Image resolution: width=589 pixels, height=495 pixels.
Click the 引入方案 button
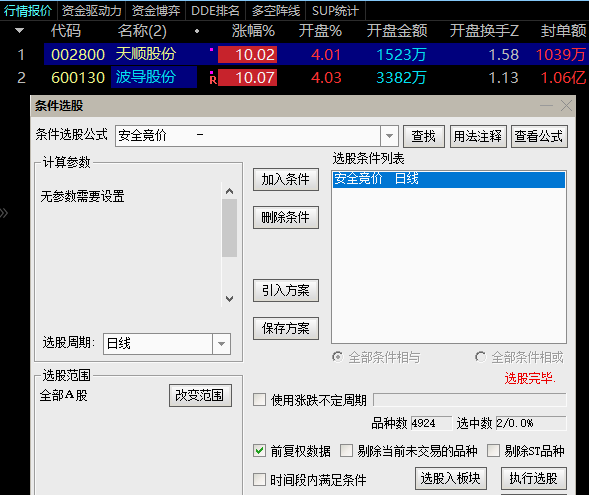click(x=286, y=290)
